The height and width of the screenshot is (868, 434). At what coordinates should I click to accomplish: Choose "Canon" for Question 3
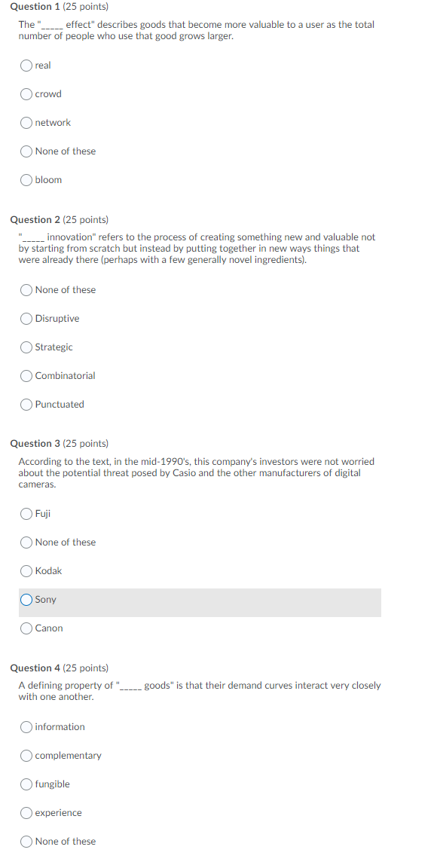tap(26, 628)
